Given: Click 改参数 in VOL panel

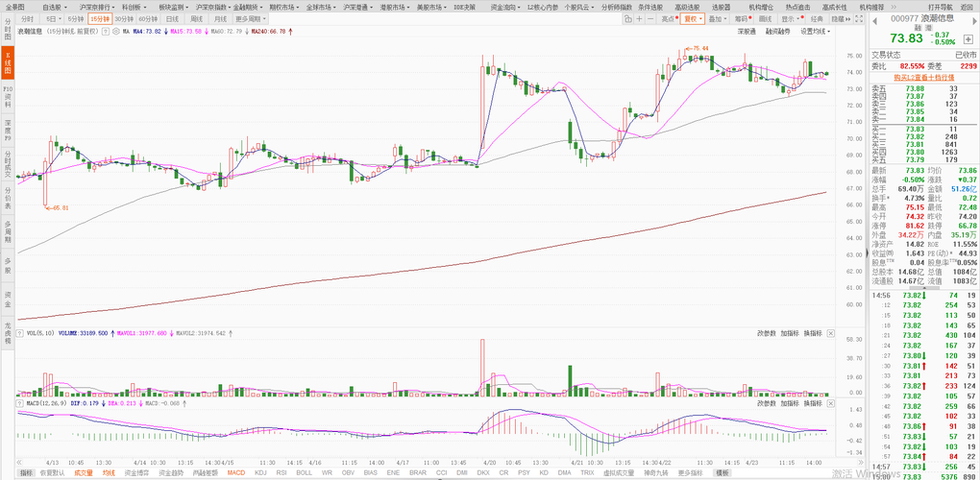Looking at the screenshot, I should (767, 333).
